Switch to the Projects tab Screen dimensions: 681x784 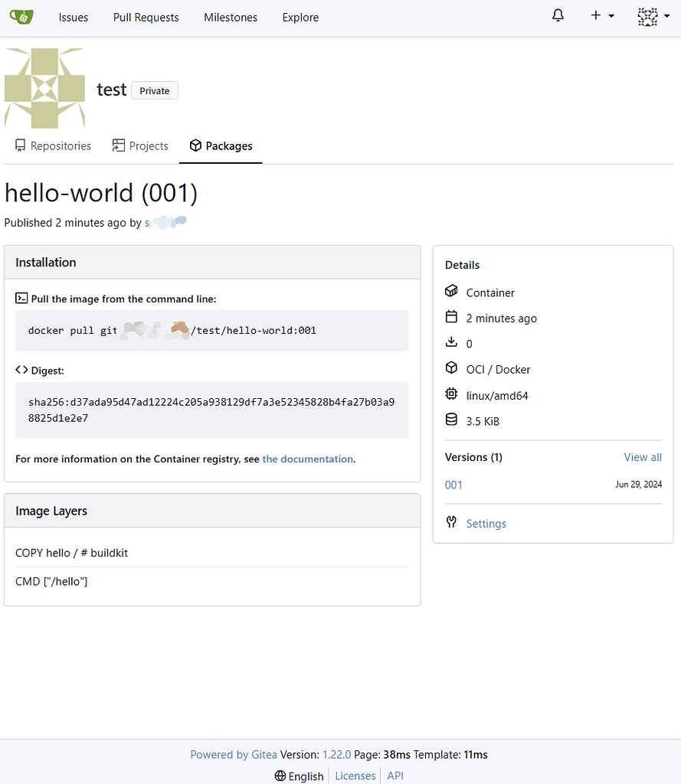[140, 145]
